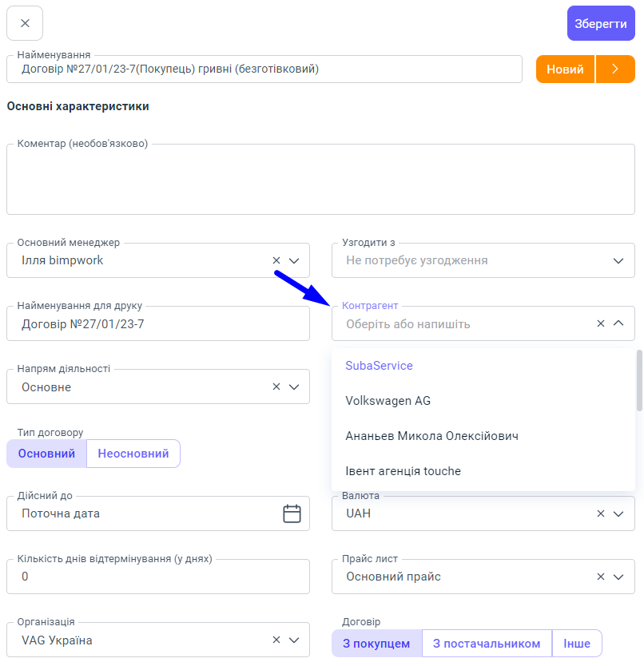Close the contract form with X button
The image size is (644, 666).
click(x=25, y=23)
